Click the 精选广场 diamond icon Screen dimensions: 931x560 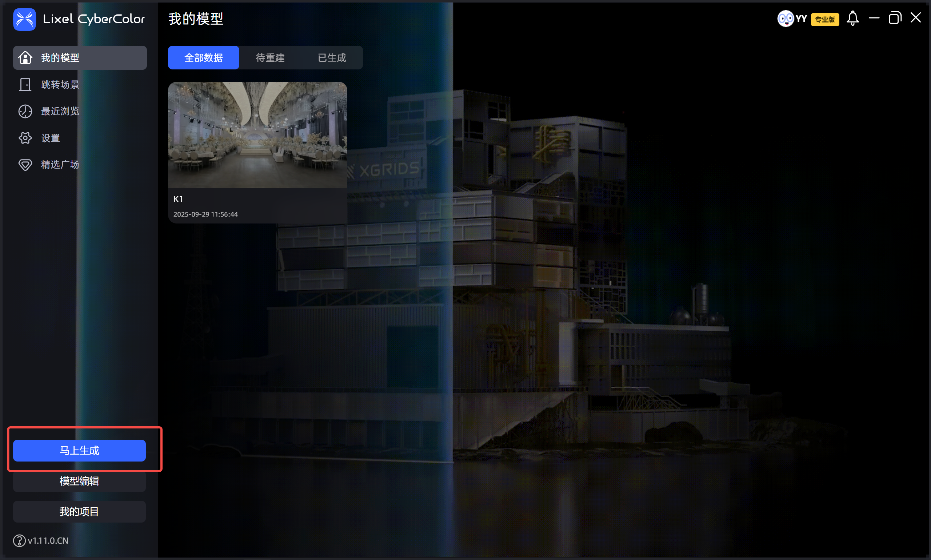(25, 165)
